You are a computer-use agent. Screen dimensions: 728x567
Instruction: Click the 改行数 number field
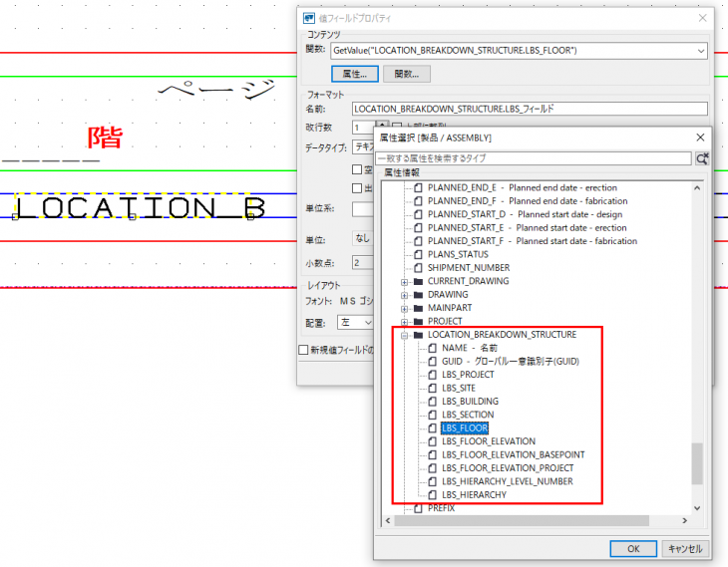click(x=364, y=128)
